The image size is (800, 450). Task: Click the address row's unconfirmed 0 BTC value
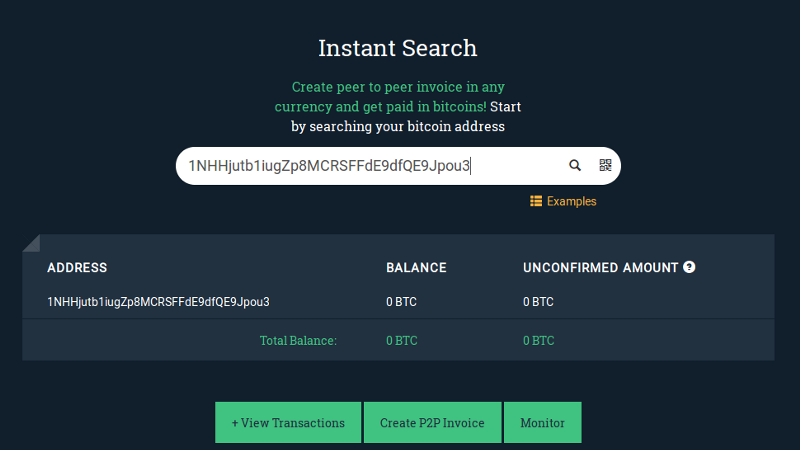pos(538,302)
